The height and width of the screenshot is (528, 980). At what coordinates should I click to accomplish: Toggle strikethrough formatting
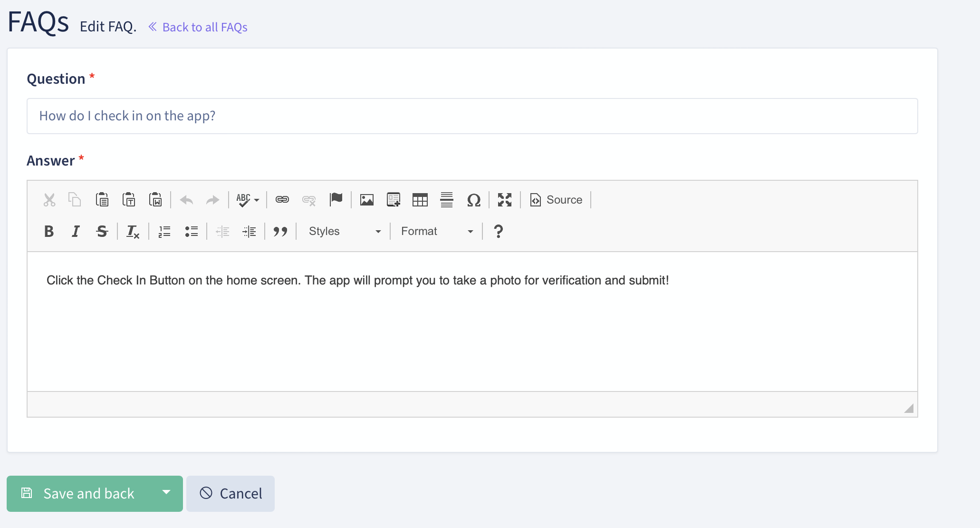tap(102, 231)
